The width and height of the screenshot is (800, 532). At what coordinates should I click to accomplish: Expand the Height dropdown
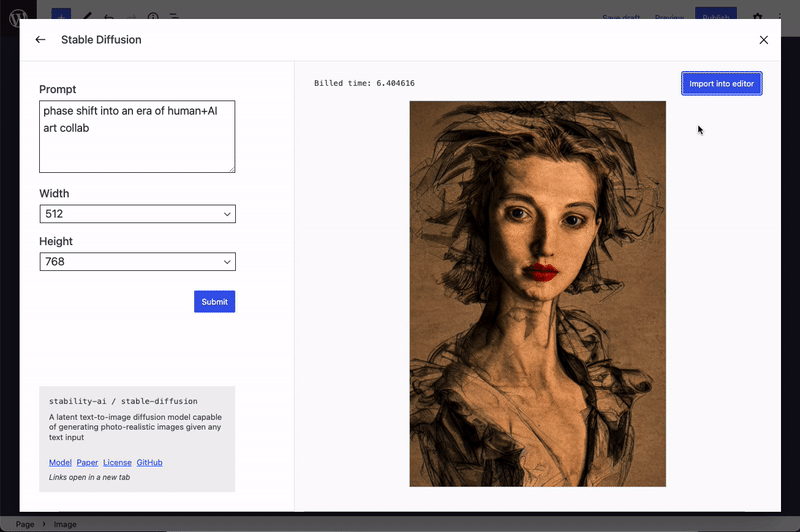click(x=137, y=262)
